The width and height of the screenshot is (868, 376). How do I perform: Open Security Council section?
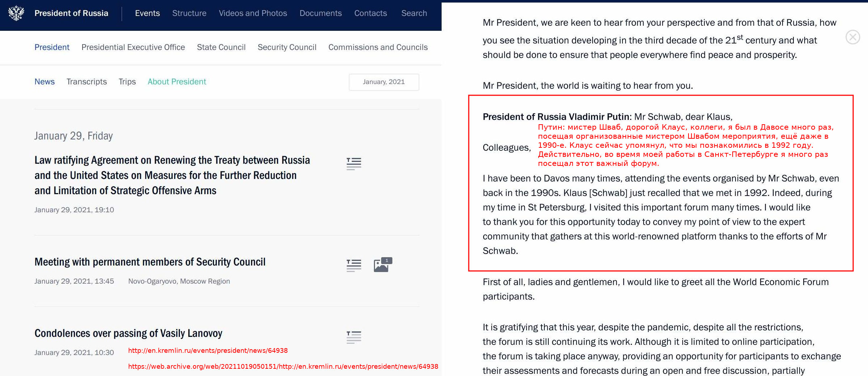[x=287, y=47]
